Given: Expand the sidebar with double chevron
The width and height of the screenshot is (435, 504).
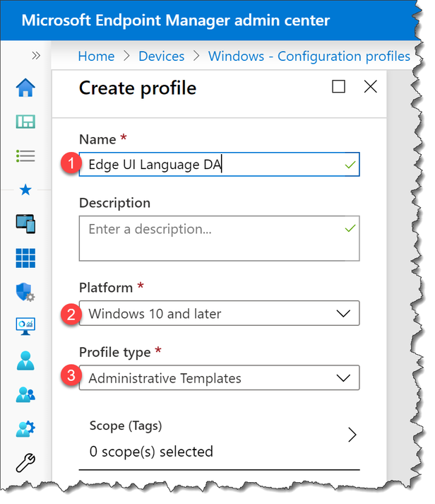Looking at the screenshot, I should pyautogui.click(x=36, y=56).
